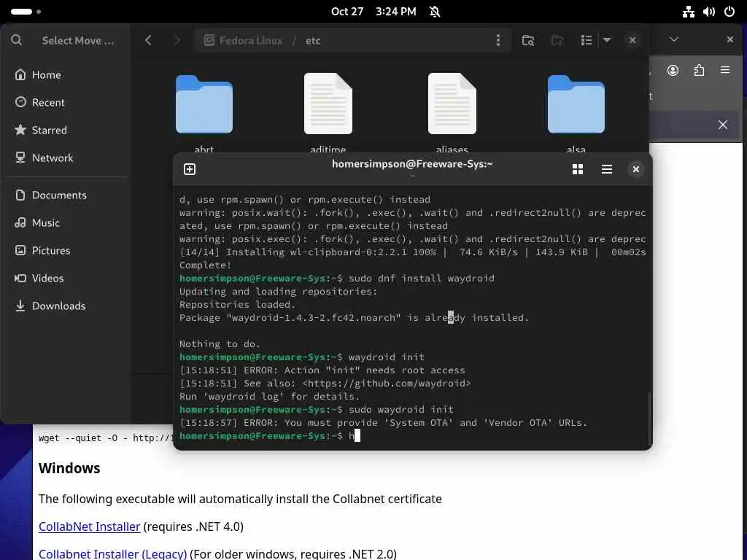The width and height of the screenshot is (747, 560).
Task: Open a new terminal tab with plus icon
Action: click(190, 169)
